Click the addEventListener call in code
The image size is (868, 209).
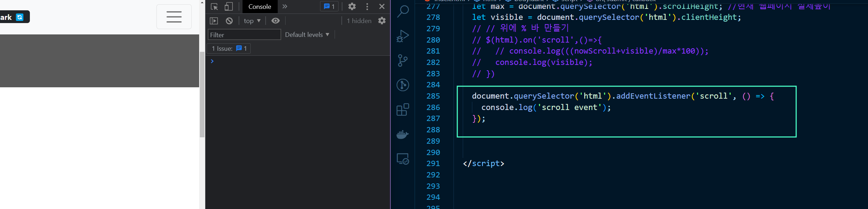653,96
